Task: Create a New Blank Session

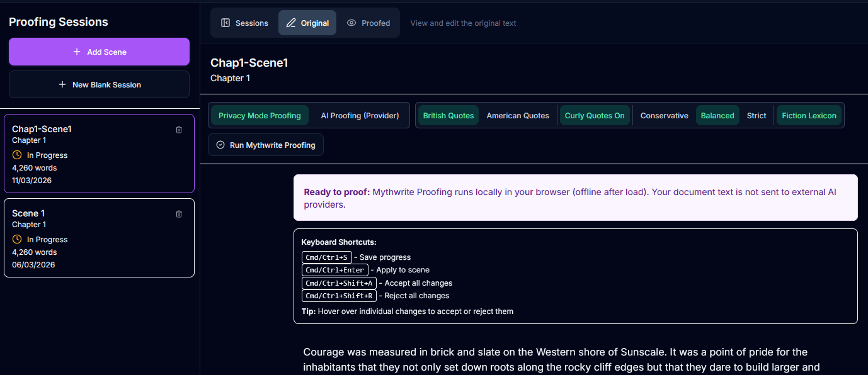Action: (x=99, y=84)
